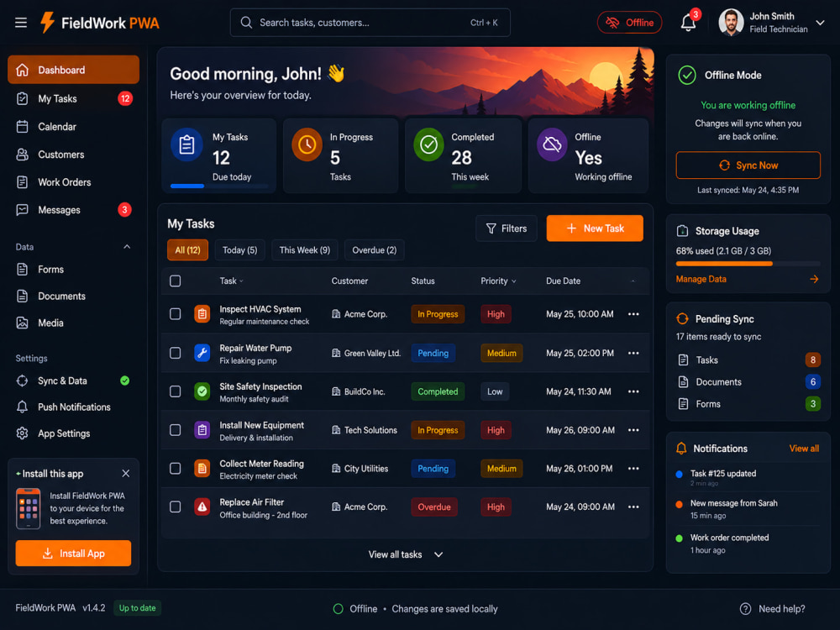Image resolution: width=840 pixels, height=630 pixels.
Task: Check the Install New Equipment checkbox
Action: [x=176, y=429]
